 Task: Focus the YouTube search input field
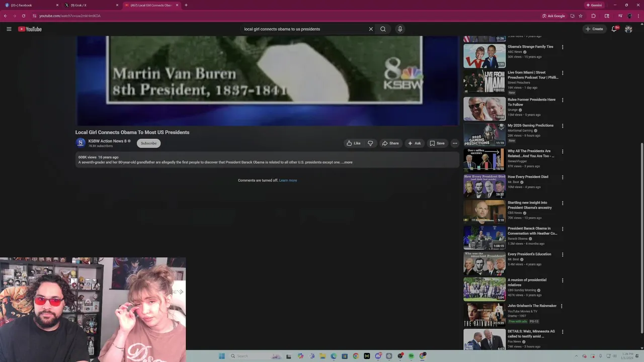pyautogui.click(x=304, y=29)
